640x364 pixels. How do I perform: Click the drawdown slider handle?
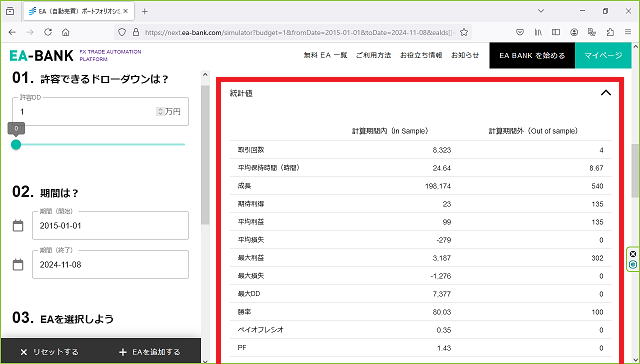[16, 144]
